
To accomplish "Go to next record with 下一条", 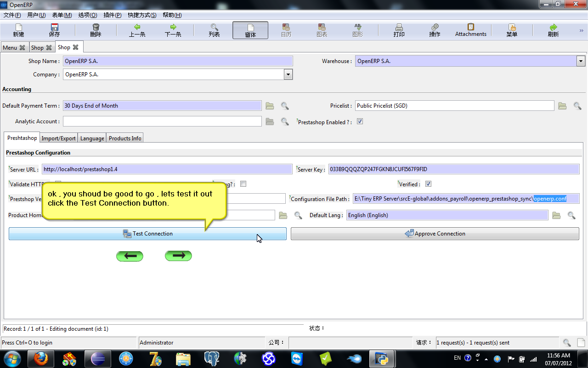I will pyautogui.click(x=173, y=30).
